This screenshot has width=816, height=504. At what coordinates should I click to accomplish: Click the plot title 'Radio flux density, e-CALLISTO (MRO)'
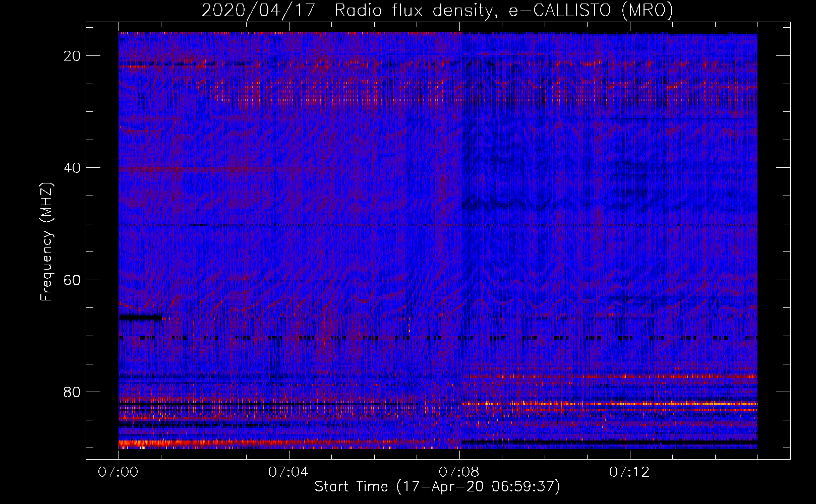pyautogui.click(x=504, y=11)
